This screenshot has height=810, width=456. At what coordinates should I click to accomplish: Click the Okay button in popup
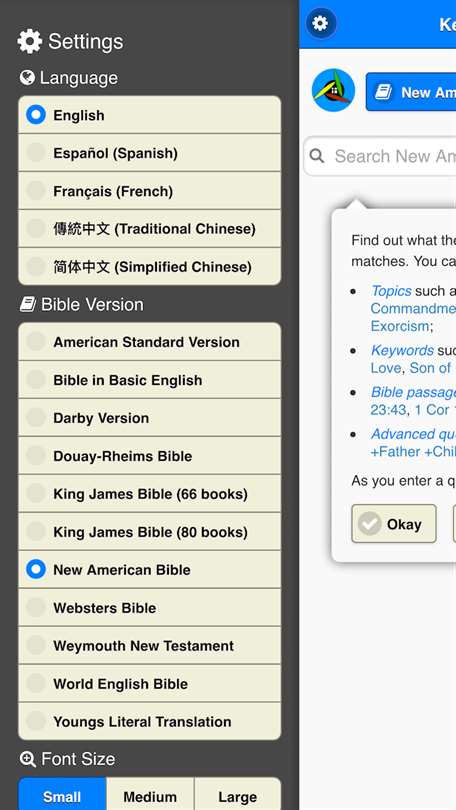click(x=394, y=524)
